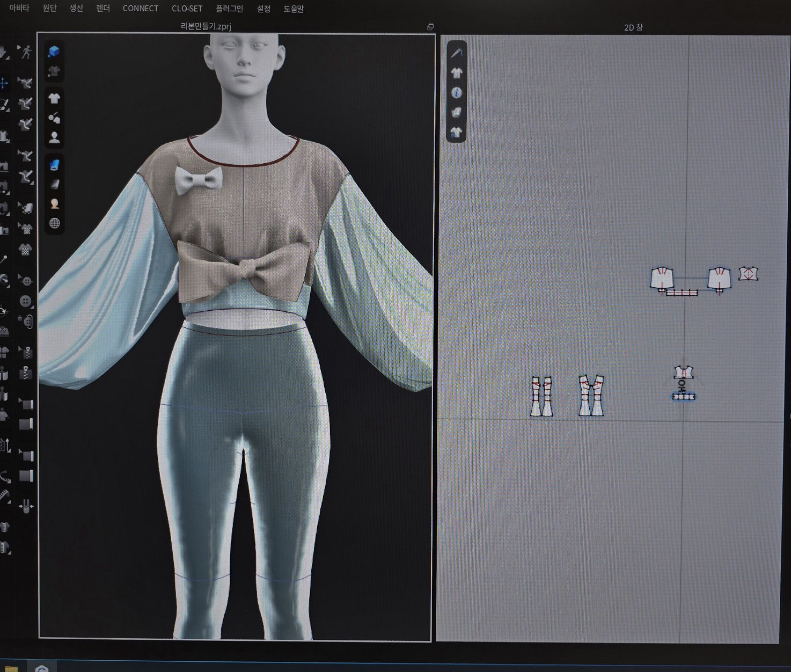Viewport: 791px width, 672px height.
Task: Select the button tool with four holes
Action: (25, 301)
